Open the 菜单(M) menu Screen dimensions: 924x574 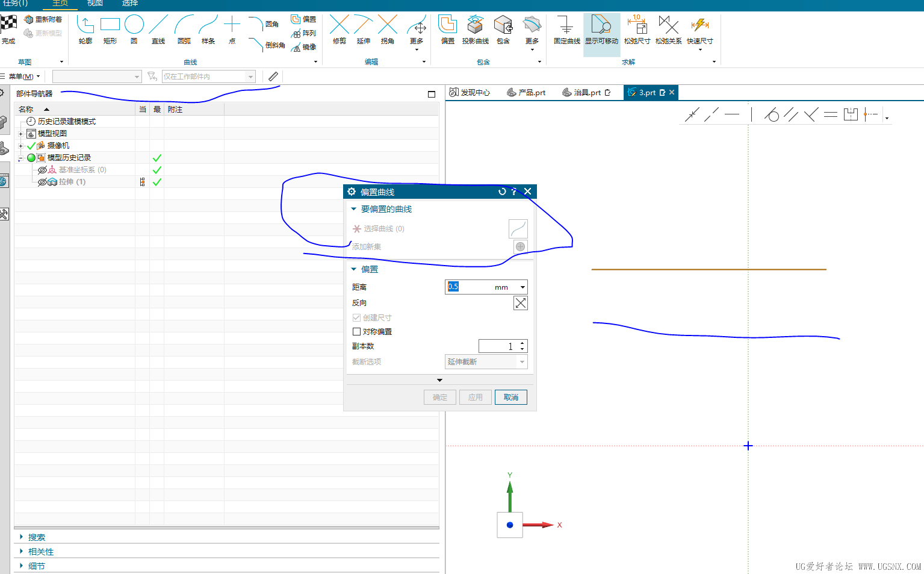point(23,76)
